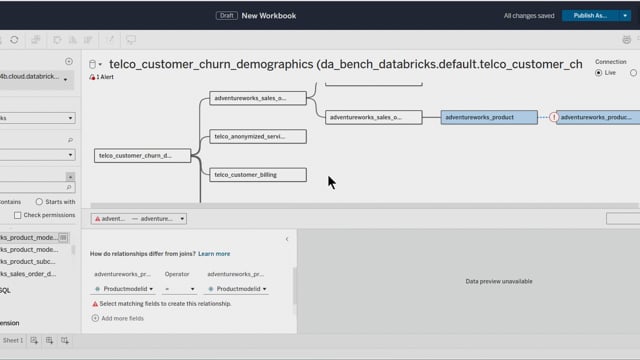Select the telco_customer_billing table node

click(258, 175)
